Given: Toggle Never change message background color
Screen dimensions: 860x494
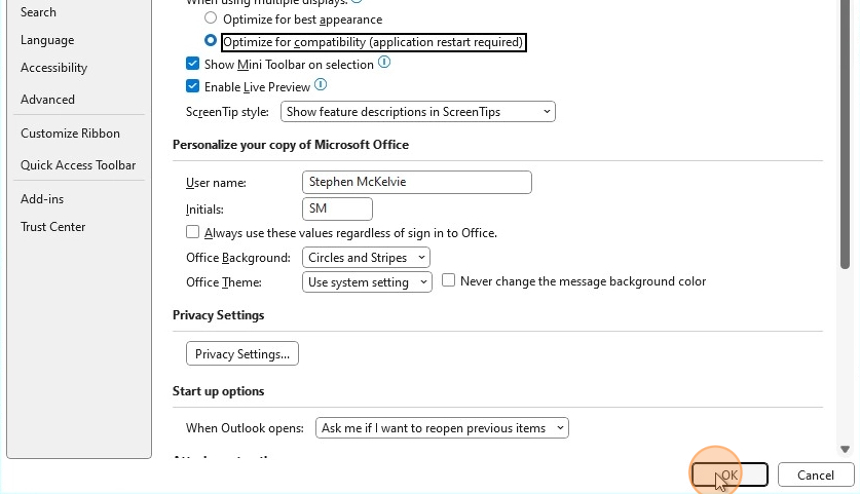Looking at the screenshot, I should click(449, 281).
